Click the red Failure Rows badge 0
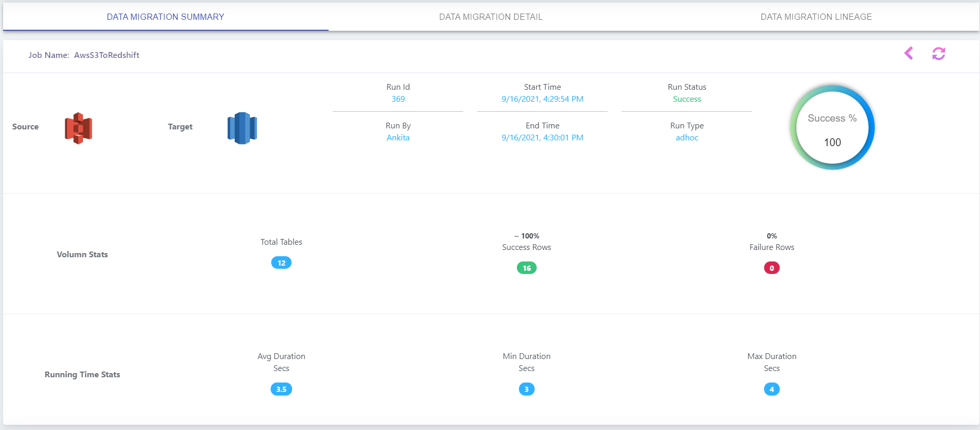This screenshot has height=430, width=980. click(772, 268)
